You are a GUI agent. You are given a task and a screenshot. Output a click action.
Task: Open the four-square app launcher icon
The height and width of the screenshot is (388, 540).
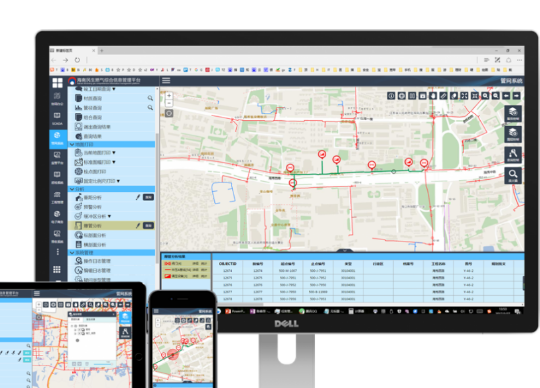[x=58, y=83]
